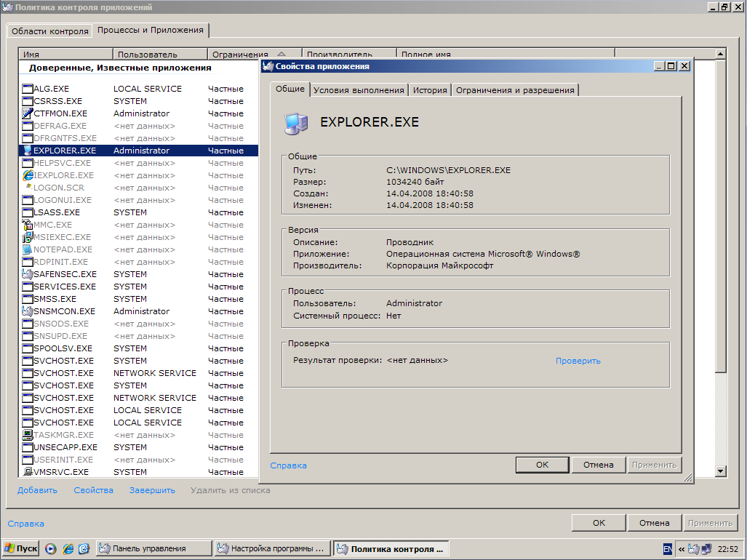Click the large EXPLORER.EXE computer icon
The height and width of the screenshot is (560, 747).
pos(295,124)
